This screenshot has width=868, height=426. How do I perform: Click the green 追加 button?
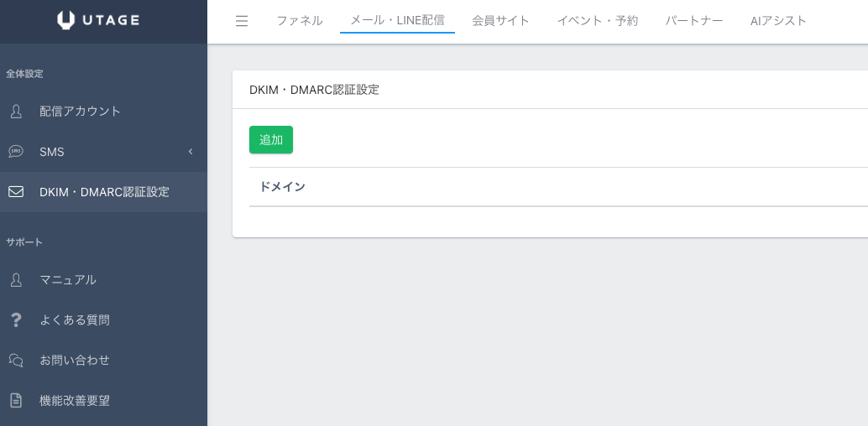(x=270, y=140)
